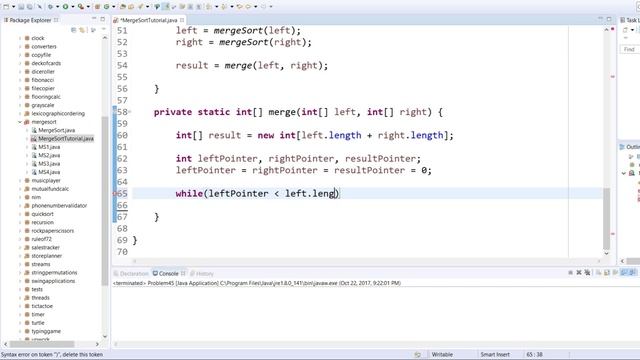This screenshot has width=640, height=360.
Task: Select MergeSort.java in the tree
Action: (56, 130)
